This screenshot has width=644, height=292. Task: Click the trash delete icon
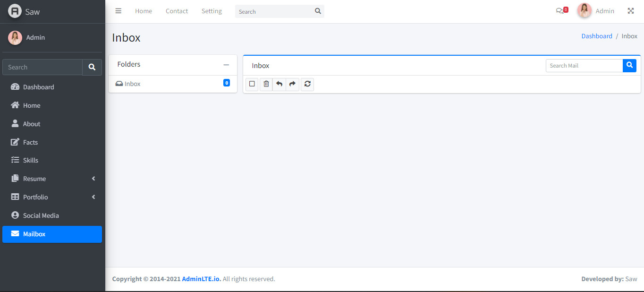(x=266, y=84)
